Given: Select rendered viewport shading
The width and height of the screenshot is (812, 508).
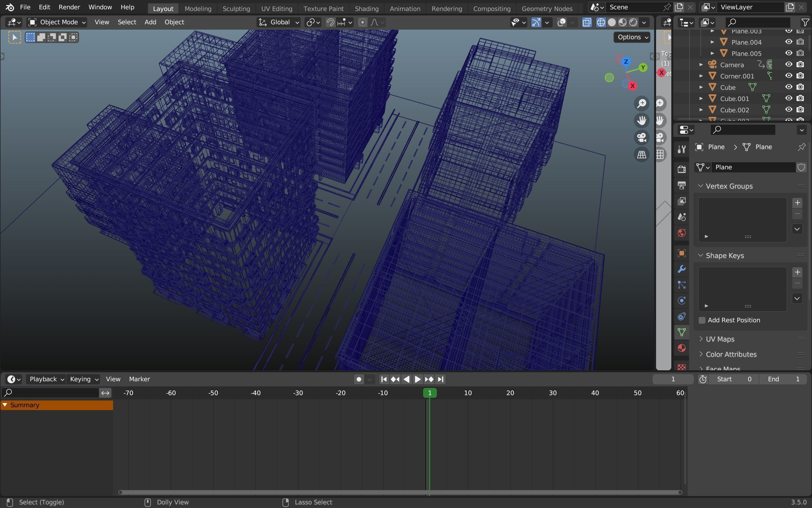Looking at the screenshot, I should [633, 23].
